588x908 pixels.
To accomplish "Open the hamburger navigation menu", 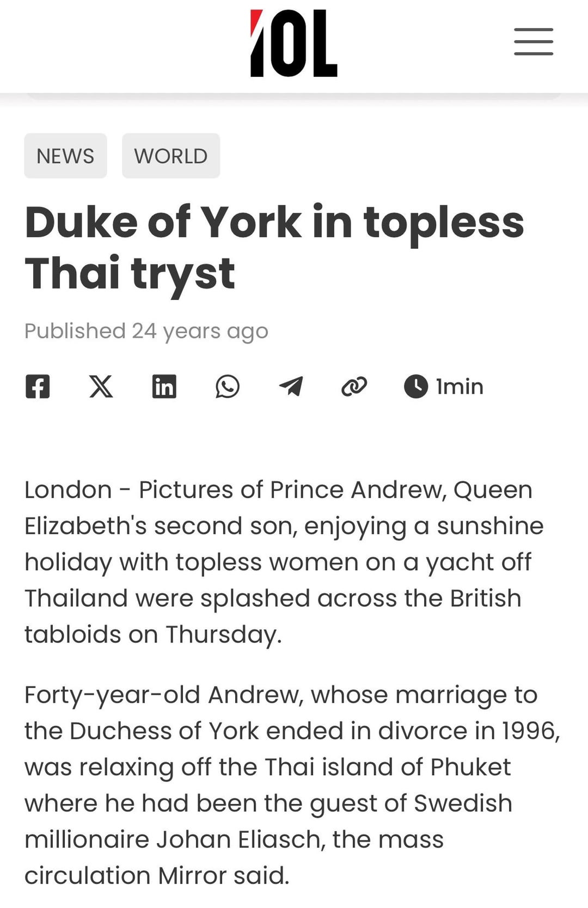I will (534, 42).
